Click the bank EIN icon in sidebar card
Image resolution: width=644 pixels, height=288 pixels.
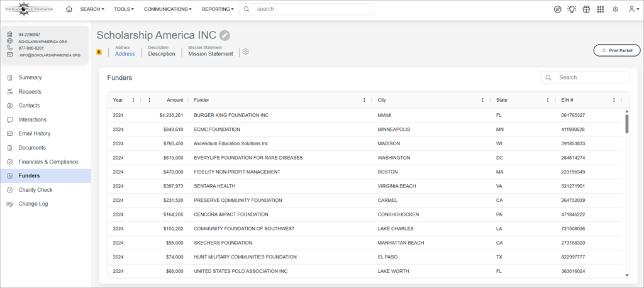click(10, 35)
